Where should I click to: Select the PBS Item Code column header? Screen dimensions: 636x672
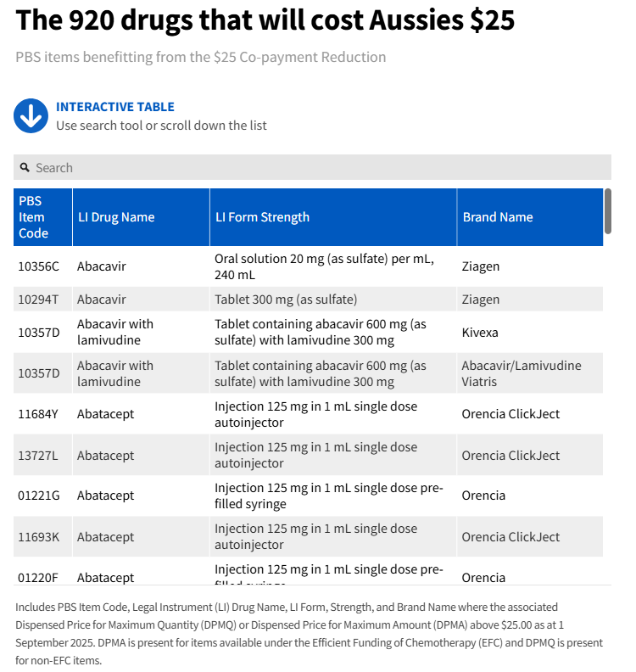click(x=43, y=217)
